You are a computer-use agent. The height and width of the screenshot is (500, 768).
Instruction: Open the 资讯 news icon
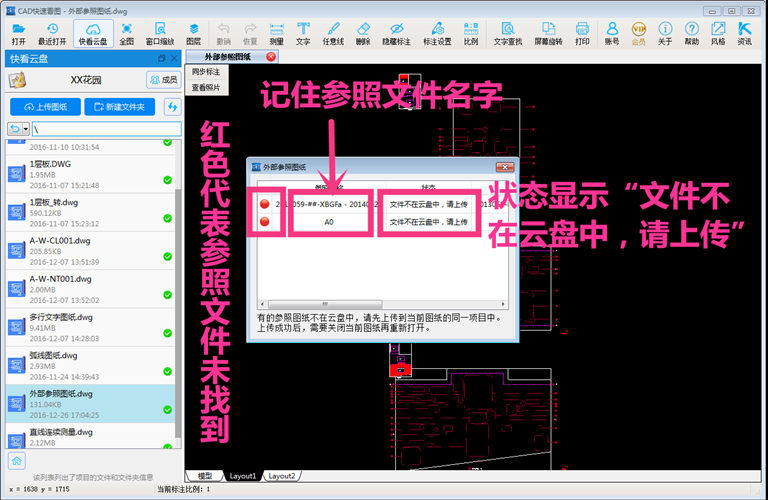[x=744, y=34]
